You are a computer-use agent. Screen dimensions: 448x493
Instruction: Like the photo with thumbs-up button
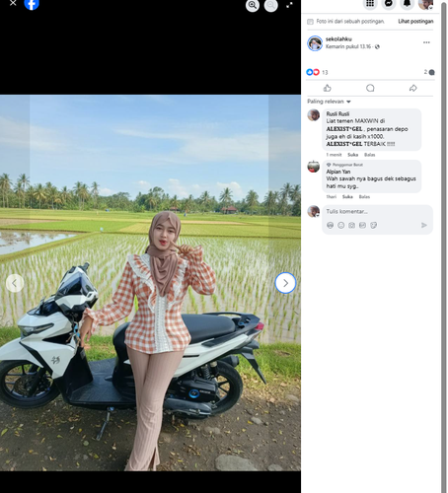328,88
